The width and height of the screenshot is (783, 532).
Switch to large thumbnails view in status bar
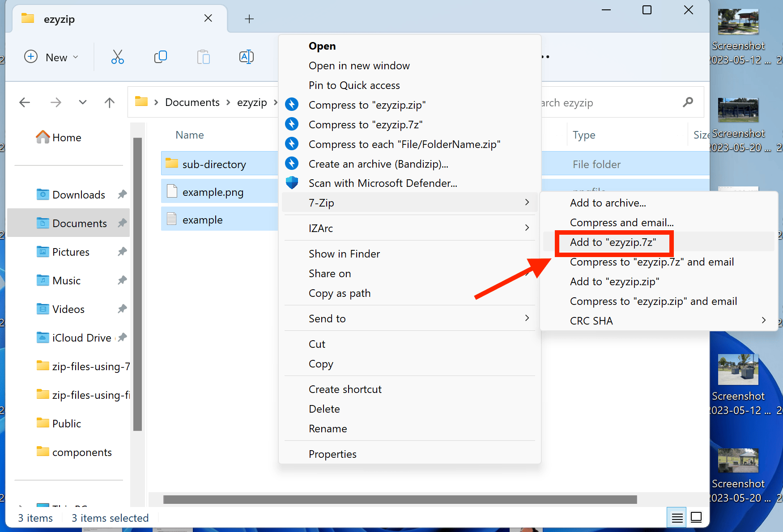(696, 517)
